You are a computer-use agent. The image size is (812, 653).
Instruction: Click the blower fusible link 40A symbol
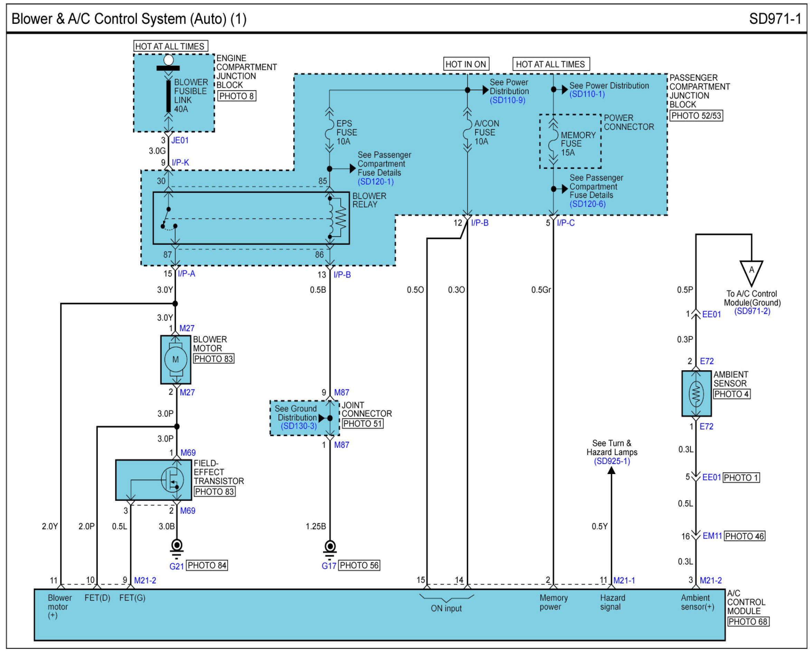coord(168,96)
